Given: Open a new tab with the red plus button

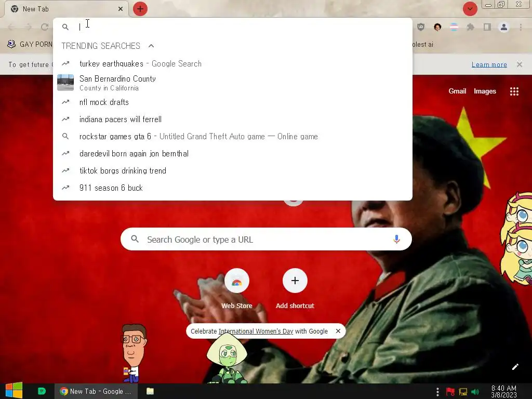Looking at the screenshot, I should [x=140, y=9].
